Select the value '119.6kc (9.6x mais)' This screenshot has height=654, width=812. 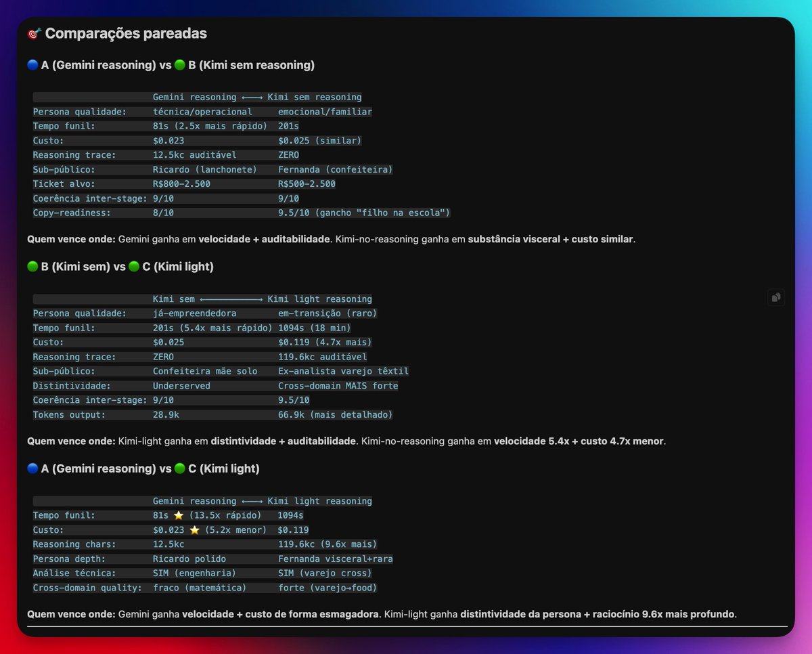point(328,544)
